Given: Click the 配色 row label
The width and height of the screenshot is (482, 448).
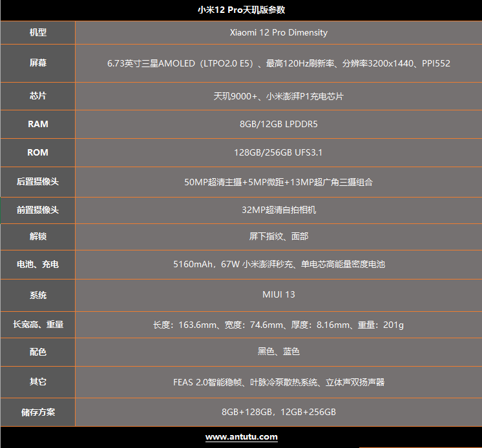Looking at the screenshot, I should point(38,352).
